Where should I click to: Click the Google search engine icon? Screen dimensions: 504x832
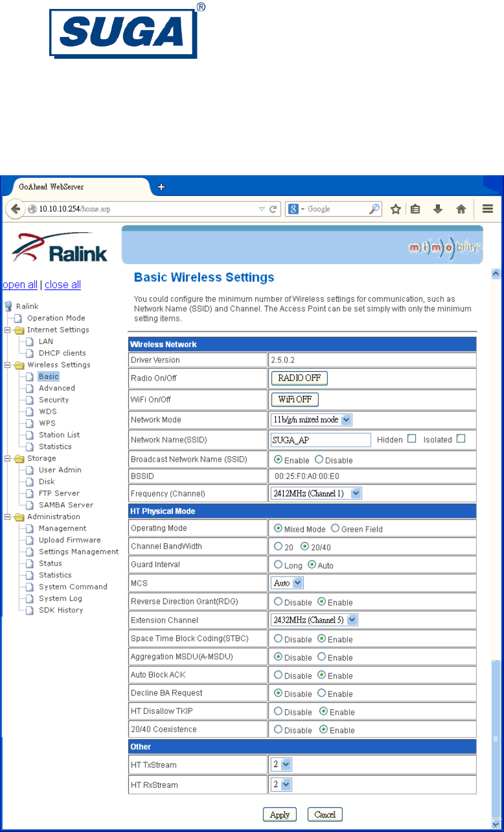[293, 209]
